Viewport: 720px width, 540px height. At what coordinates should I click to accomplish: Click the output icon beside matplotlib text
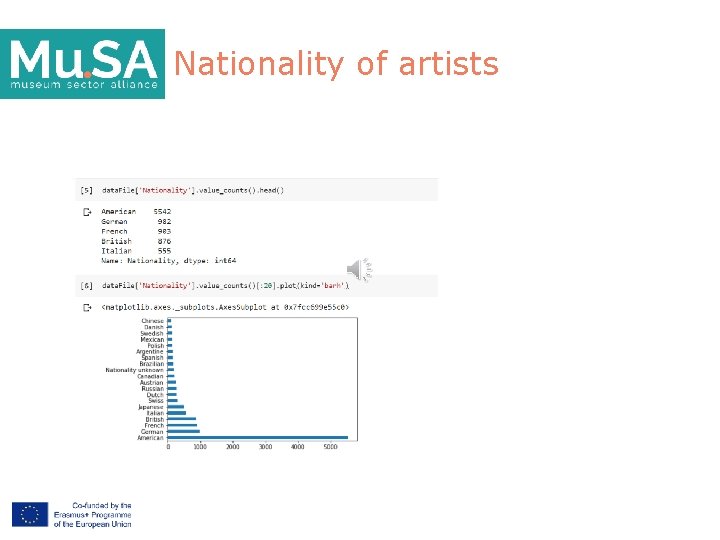click(87, 307)
